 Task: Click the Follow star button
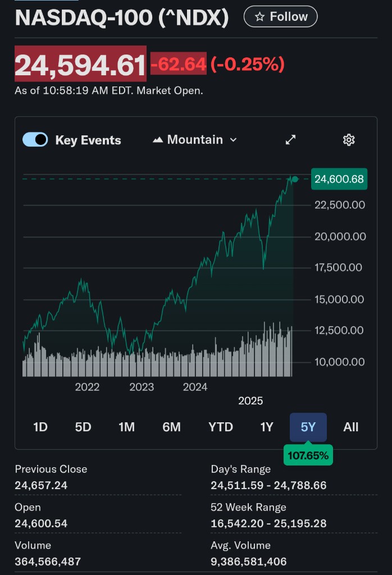click(x=280, y=17)
